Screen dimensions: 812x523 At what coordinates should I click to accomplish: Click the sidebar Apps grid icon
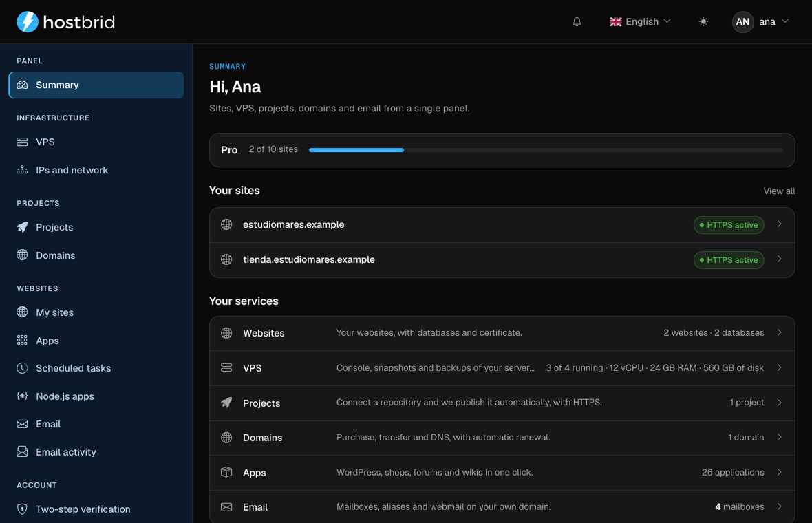point(22,340)
